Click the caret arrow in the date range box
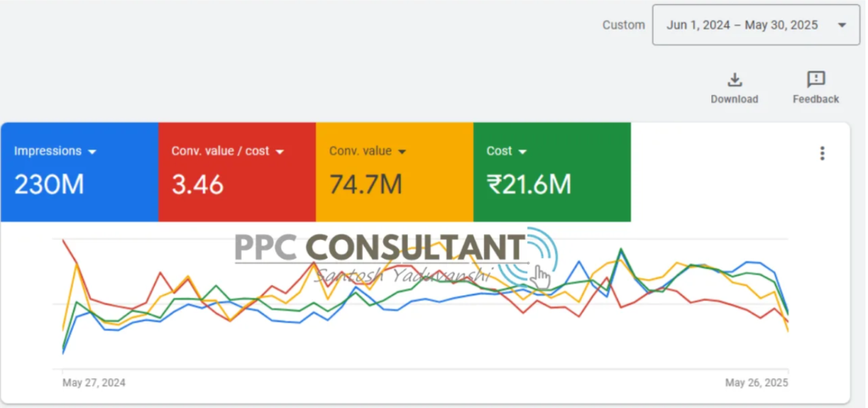Screen dimensions: 868x408 [x=842, y=25]
